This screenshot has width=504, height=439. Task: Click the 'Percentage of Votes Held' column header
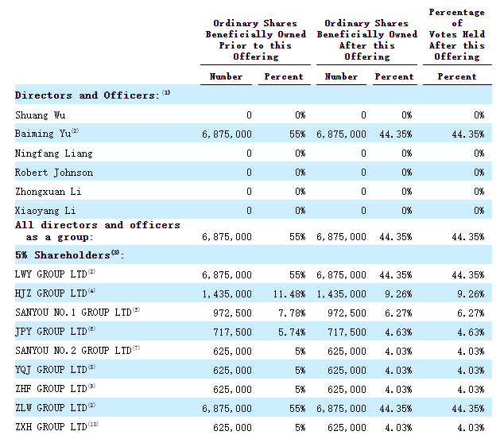(x=456, y=34)
